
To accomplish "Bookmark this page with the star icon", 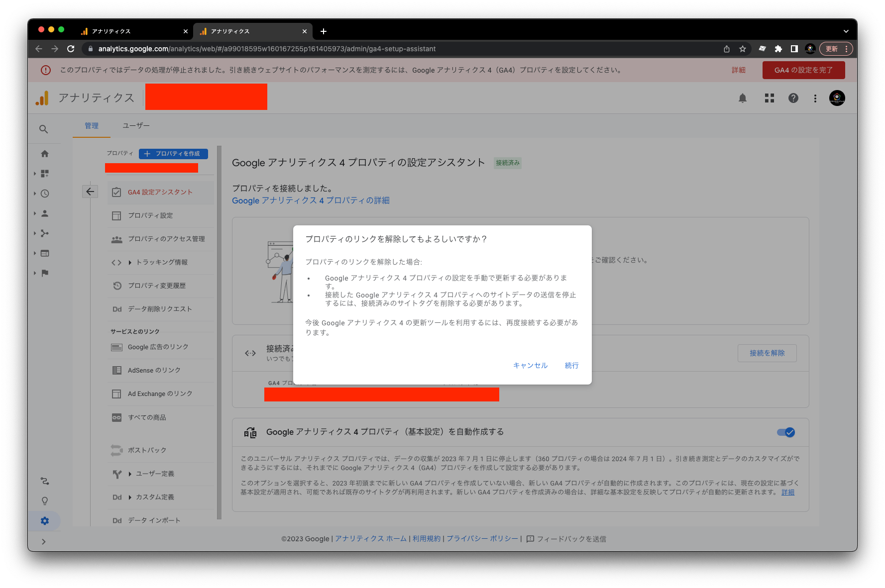I will coord(743,49).
